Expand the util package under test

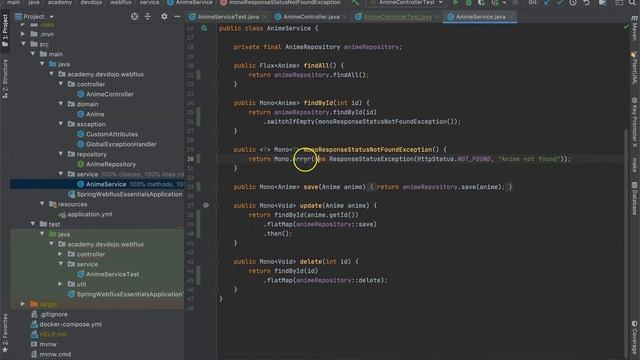coord(61,284)
